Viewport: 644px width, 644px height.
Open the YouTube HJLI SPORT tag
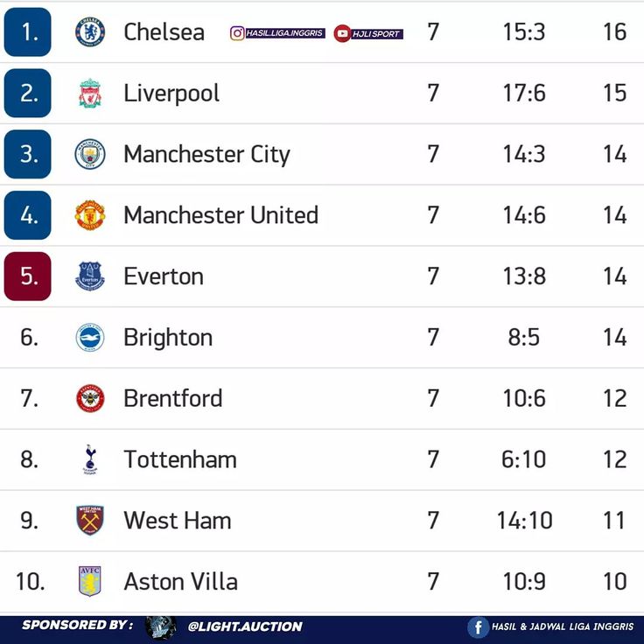pos(368,33)
